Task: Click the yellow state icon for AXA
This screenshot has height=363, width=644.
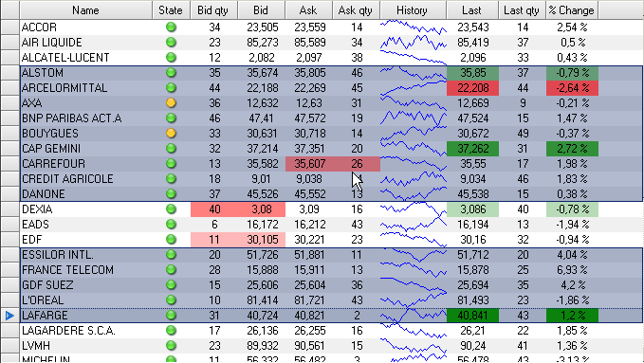Action: pos(171,103)
